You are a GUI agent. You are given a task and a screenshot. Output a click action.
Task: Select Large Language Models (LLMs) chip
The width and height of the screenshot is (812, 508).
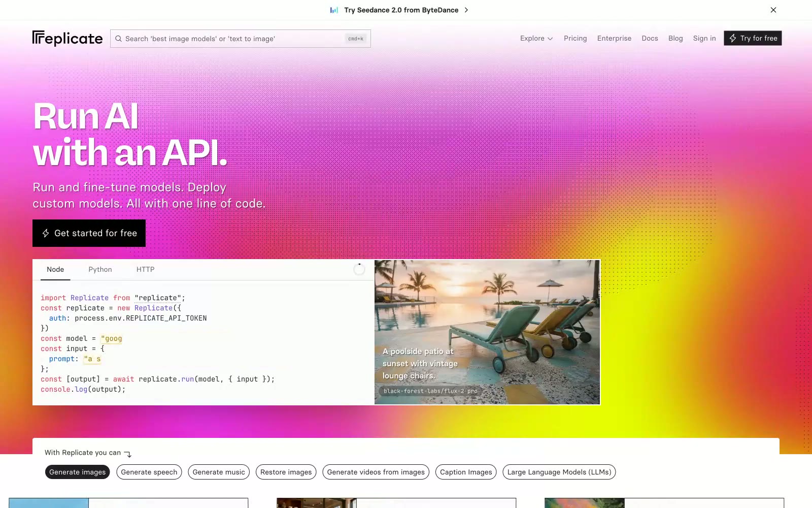559,472
